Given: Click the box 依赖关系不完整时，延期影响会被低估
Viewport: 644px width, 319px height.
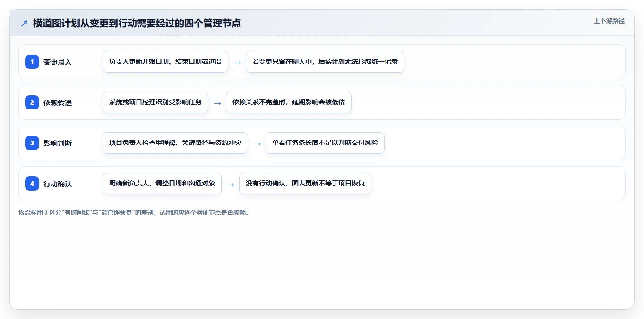Looking at the screenshot, I should click(289, 102).
